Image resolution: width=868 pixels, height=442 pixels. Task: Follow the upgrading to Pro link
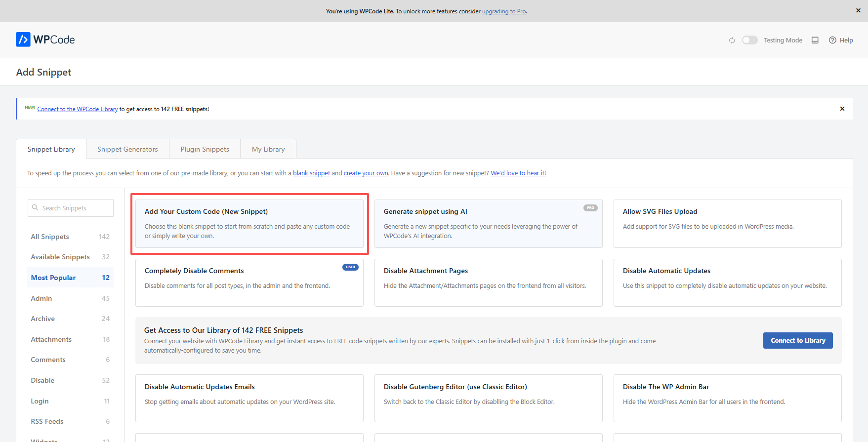point(504,11)
